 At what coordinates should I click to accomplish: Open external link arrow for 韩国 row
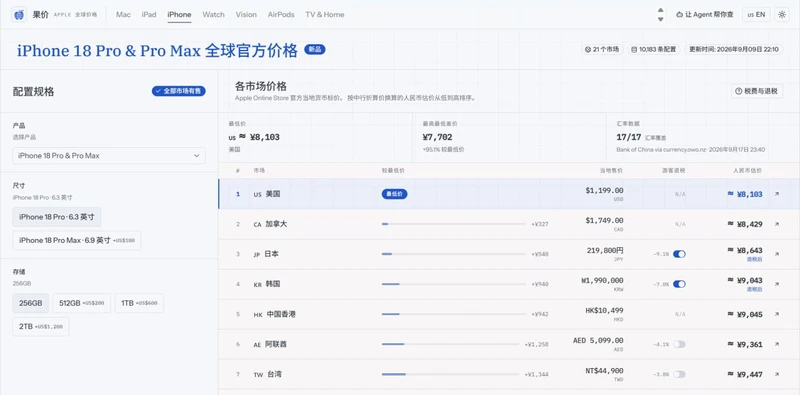[x=777, y=284]
